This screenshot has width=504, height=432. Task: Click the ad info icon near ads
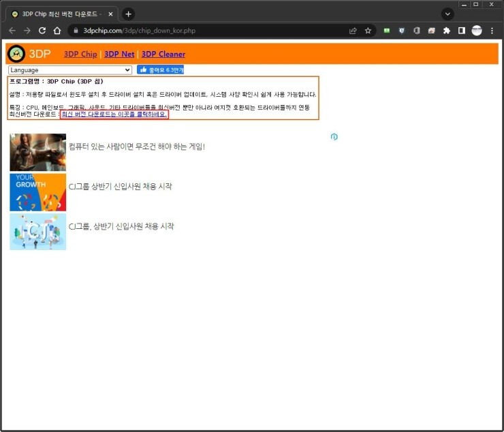[x=334, y=137]
